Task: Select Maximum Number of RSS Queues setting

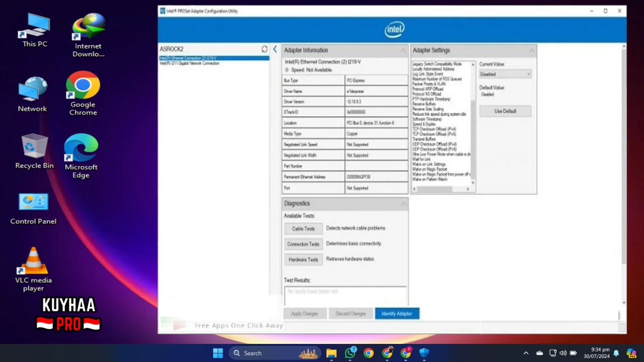Action: (437, 79)
